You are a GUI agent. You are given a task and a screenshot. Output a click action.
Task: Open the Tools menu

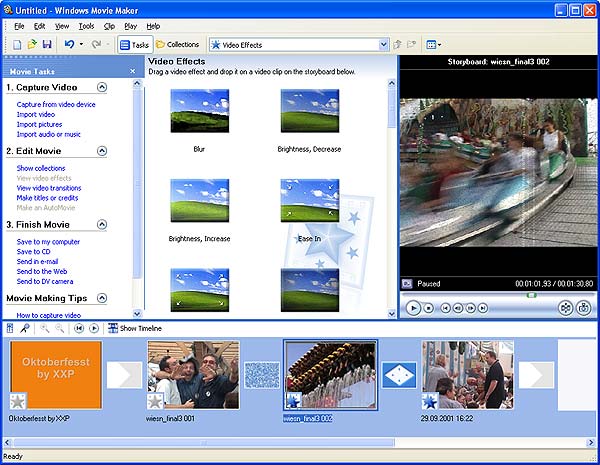pyautogui.click(x=86, y=25)
